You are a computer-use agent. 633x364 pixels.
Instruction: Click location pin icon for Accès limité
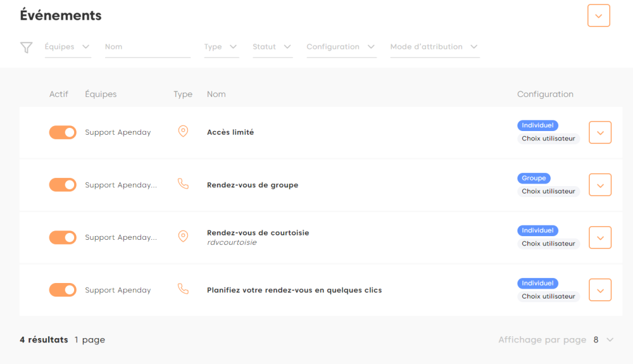click(182, 132)
